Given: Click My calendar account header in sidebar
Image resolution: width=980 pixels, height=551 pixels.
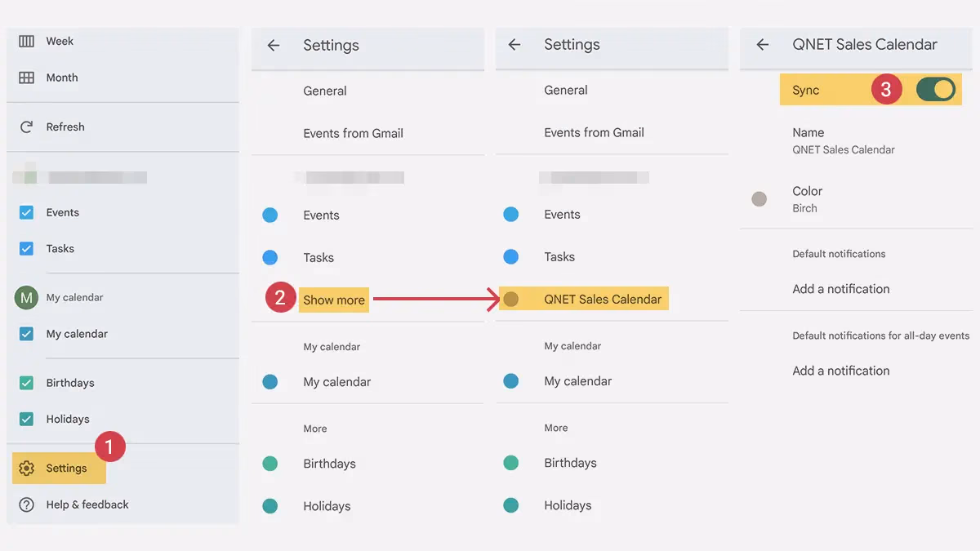Looking at the screenshot, I should point(74,298).
